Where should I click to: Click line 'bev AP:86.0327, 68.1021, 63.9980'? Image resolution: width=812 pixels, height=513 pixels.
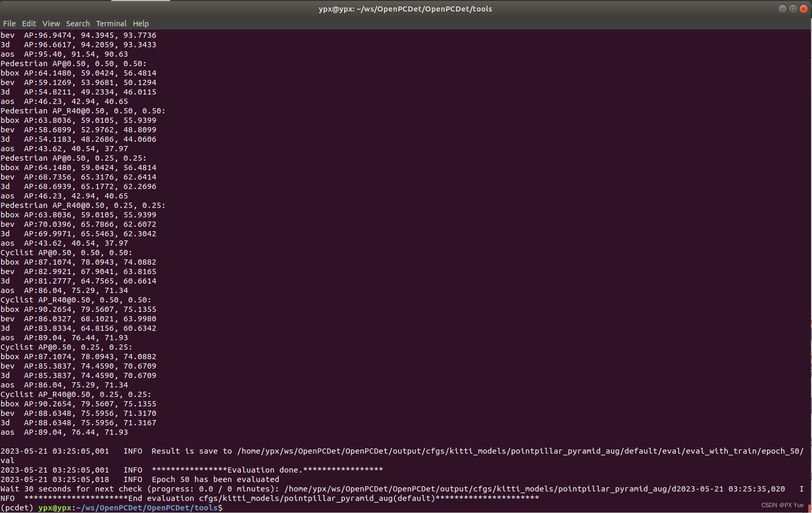click(78, 319)
